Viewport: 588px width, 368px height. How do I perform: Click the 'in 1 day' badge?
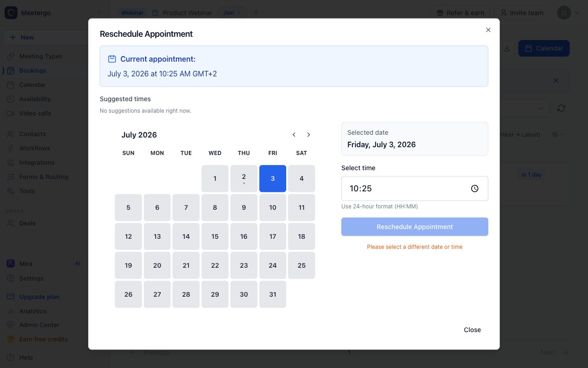pos(531,175)
